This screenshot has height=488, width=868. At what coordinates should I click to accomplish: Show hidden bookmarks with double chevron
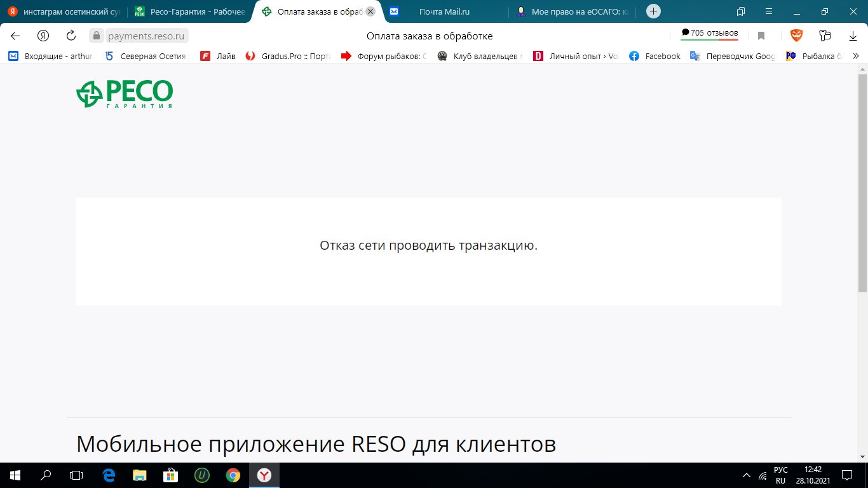[855, 56]
